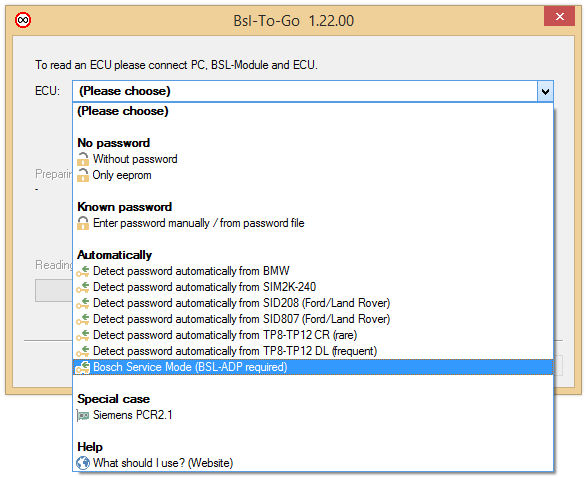Click the key icon beside Bosch Service Mode
The height and width of the screenshot is (481, 587).
pos(83,367)
